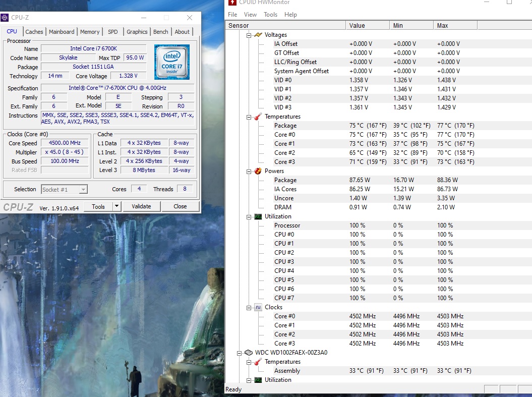Select the upper Utilization chip icon above Processor row
The height and width of the screenshot is (397, 532).
point(258,216)
